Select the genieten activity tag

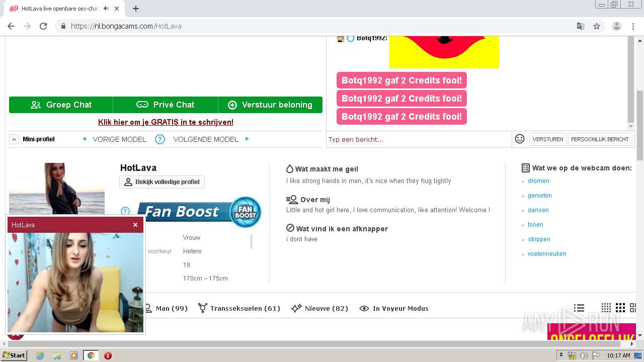tap(539, 196)
